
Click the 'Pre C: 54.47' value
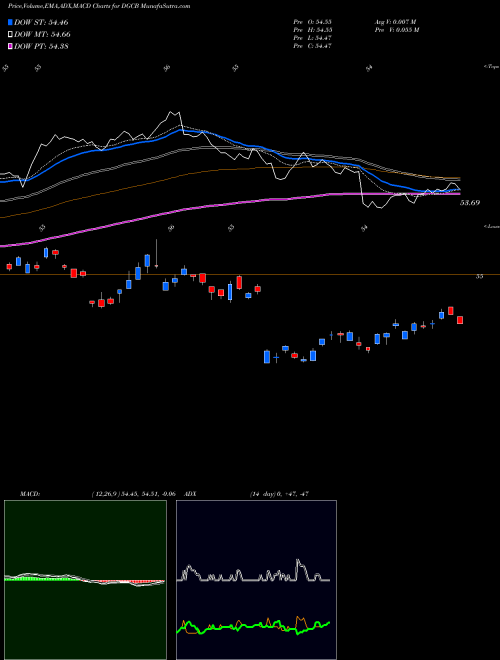[312, 46]
